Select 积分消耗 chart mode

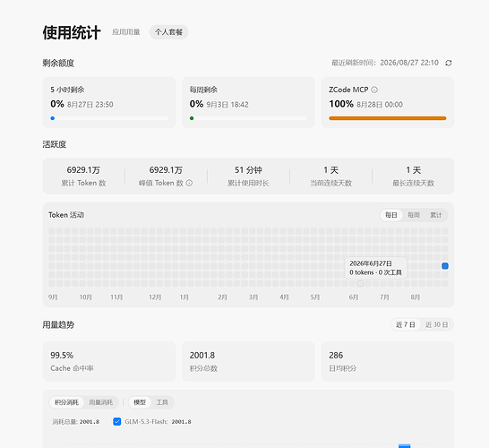(66, 402)
